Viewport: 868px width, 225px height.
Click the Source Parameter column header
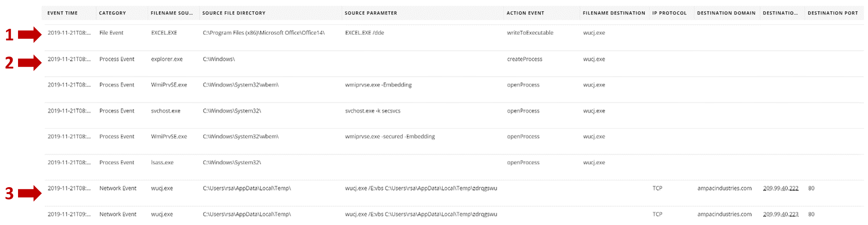coord(371,13)
